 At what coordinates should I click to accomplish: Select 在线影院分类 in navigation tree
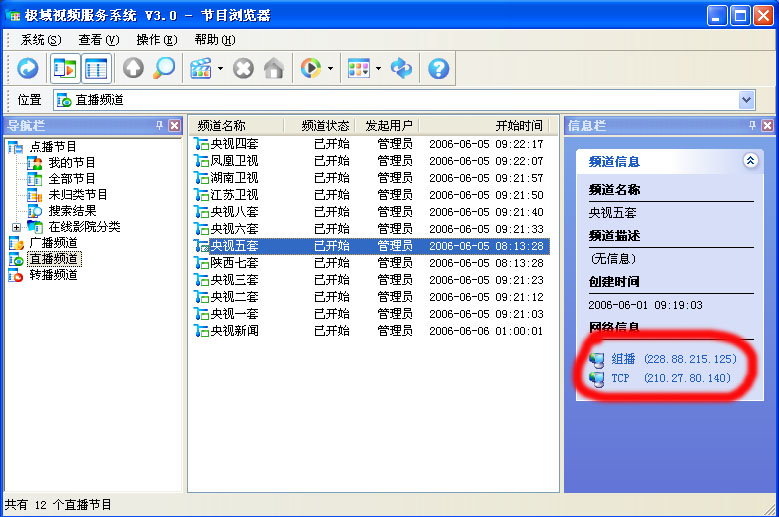coord(84,226)
